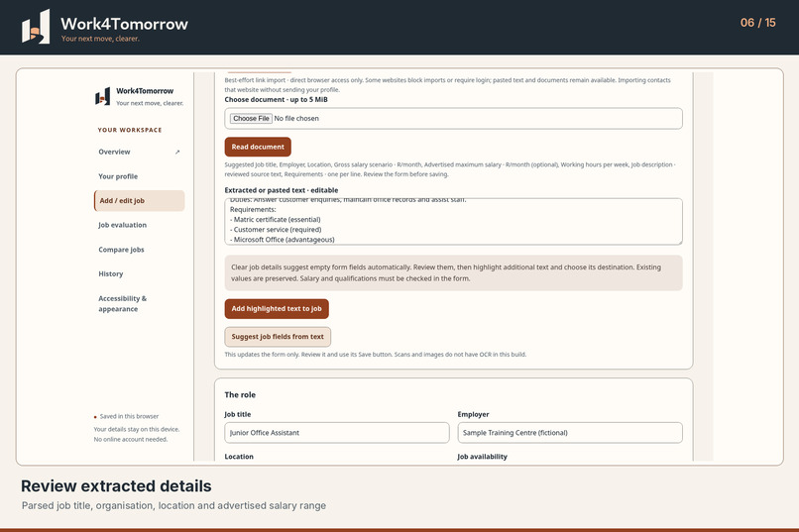Image resolution: width=799 pixels, height=532 pixels.
Task: Click 'Choose document - up to 5 MiB' label
Action: 277,99
